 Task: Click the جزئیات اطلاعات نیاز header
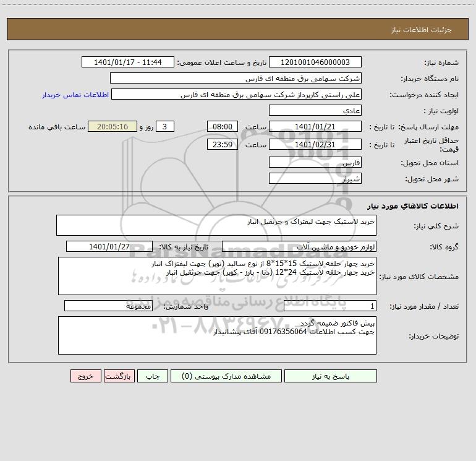(x=422, y=30)
